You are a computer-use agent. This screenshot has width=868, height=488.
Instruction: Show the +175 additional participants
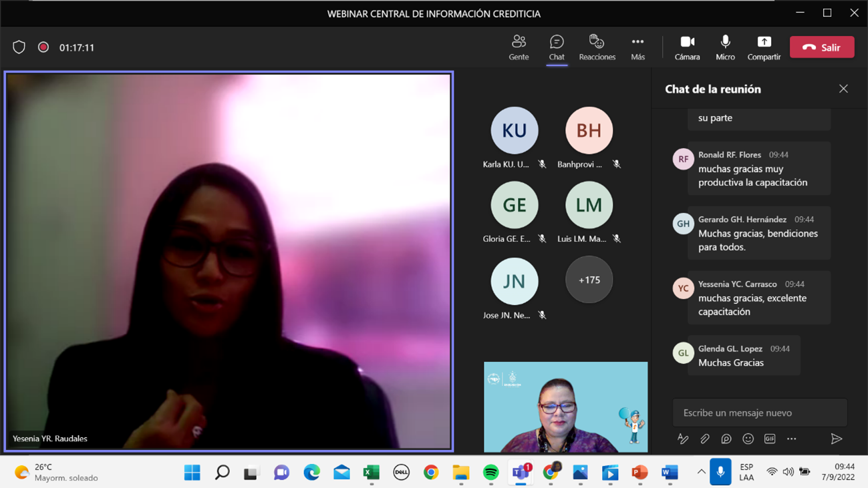(x=589, y=280)
